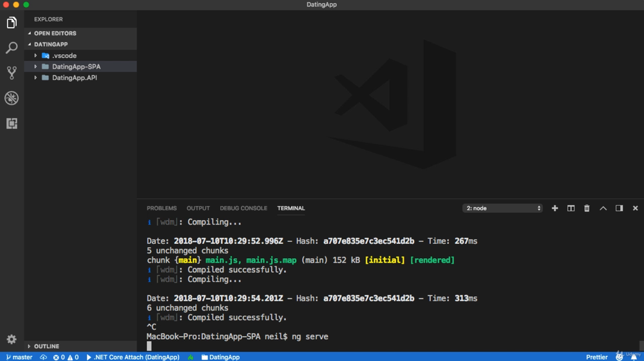Viewport: 644px width, 361px height.
Task: Click the '5 unchanged chunks' terminal line
Action: 187,251
